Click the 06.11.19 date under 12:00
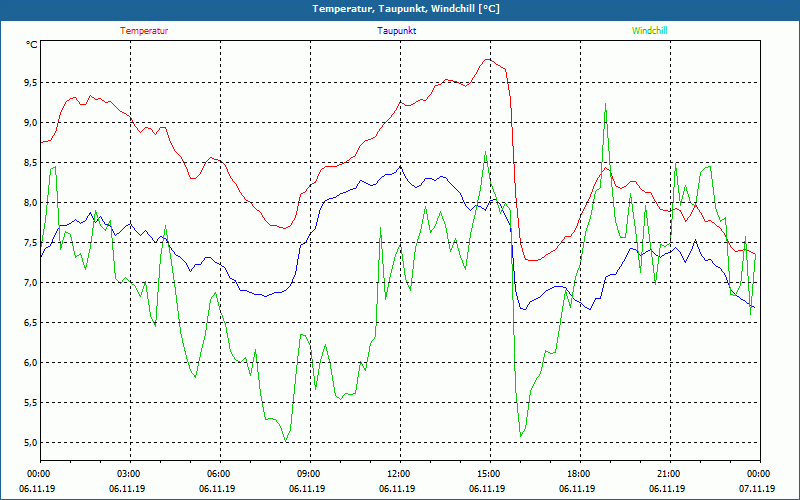Viewport: 800px width, 500px height. 396,488
